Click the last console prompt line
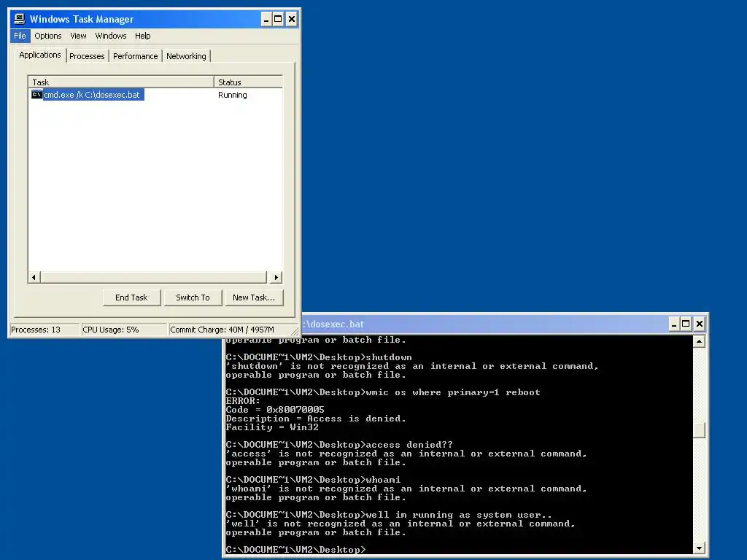Screen dimensions: 747x560 296,550
